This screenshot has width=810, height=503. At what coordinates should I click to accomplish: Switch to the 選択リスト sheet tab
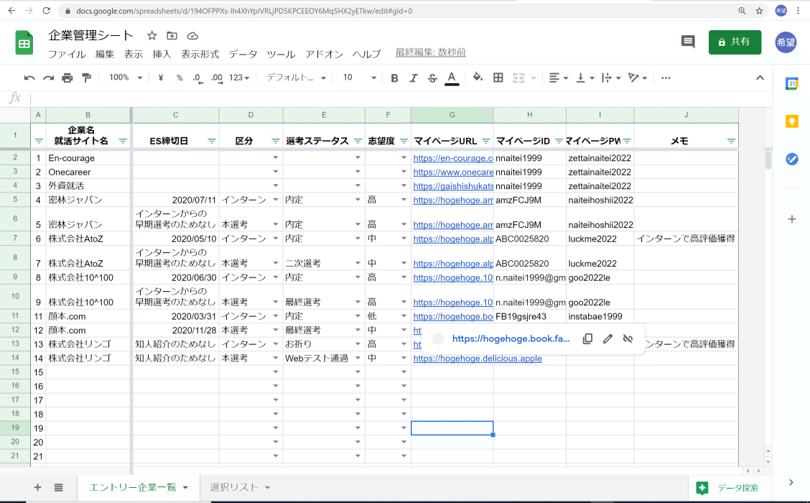[240, 487]
